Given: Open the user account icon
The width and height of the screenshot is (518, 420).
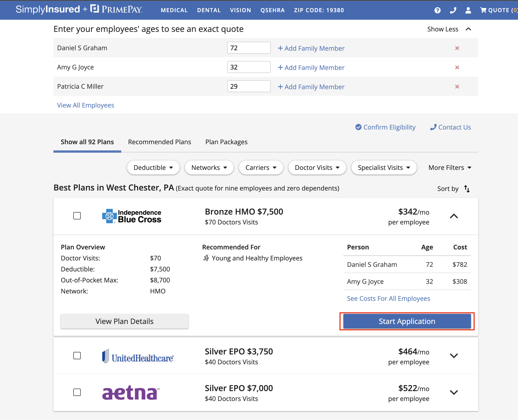Looking at the screenshot, I should [468, 10].
